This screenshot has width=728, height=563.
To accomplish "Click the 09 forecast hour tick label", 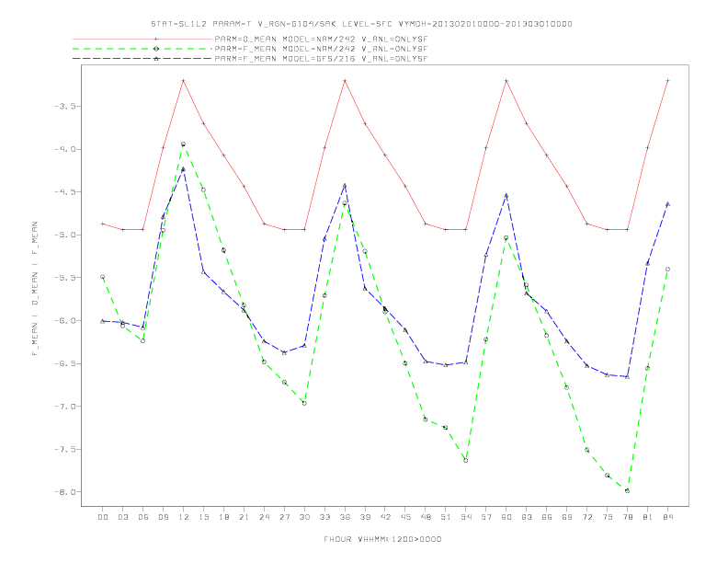I will coord(163,517).
